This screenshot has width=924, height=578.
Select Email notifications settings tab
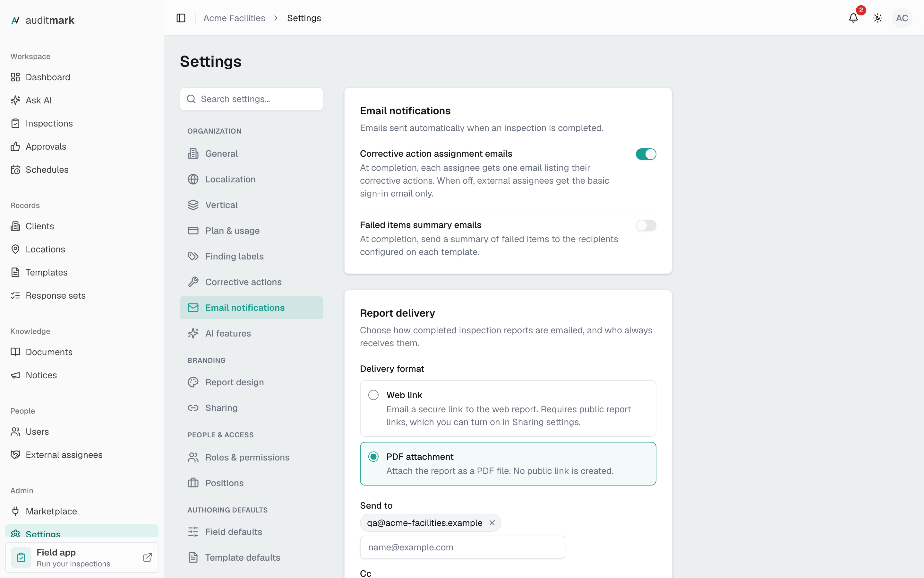251,308
